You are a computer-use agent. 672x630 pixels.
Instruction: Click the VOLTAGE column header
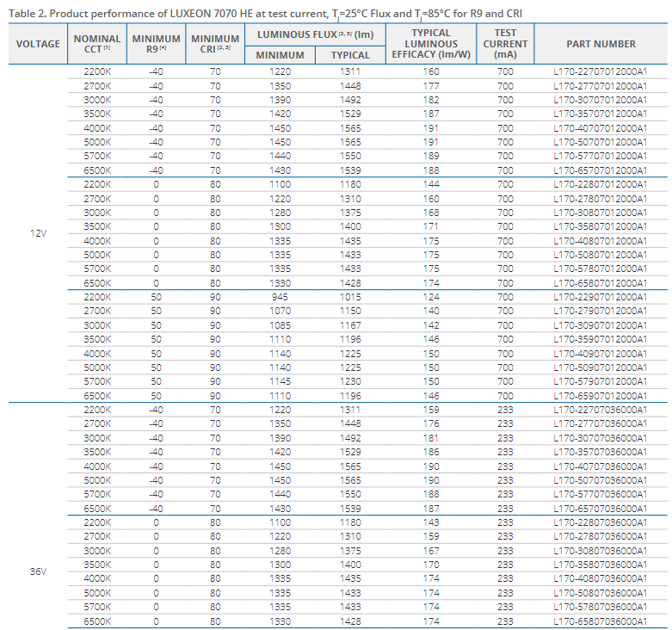pyautogui.click(x=38, y=44)
